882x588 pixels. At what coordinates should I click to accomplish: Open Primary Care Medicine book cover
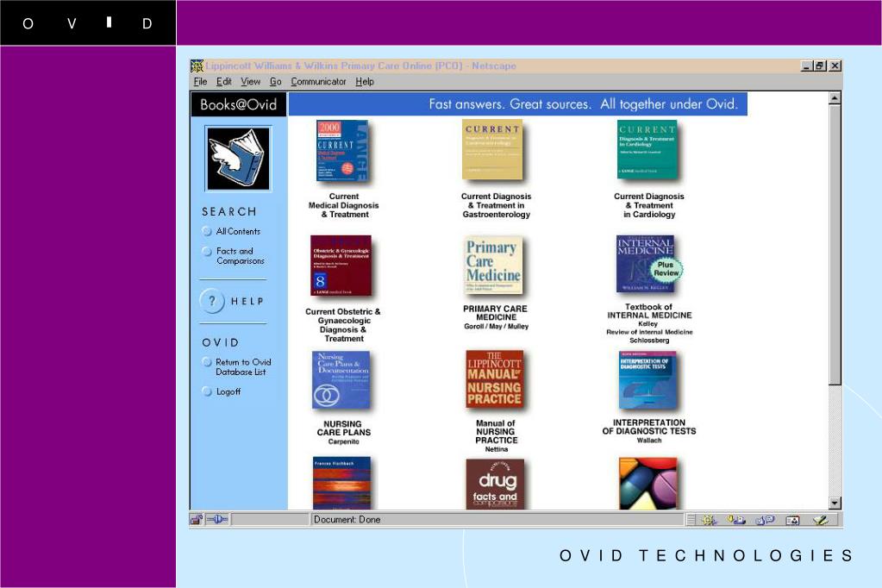(493, 266)
